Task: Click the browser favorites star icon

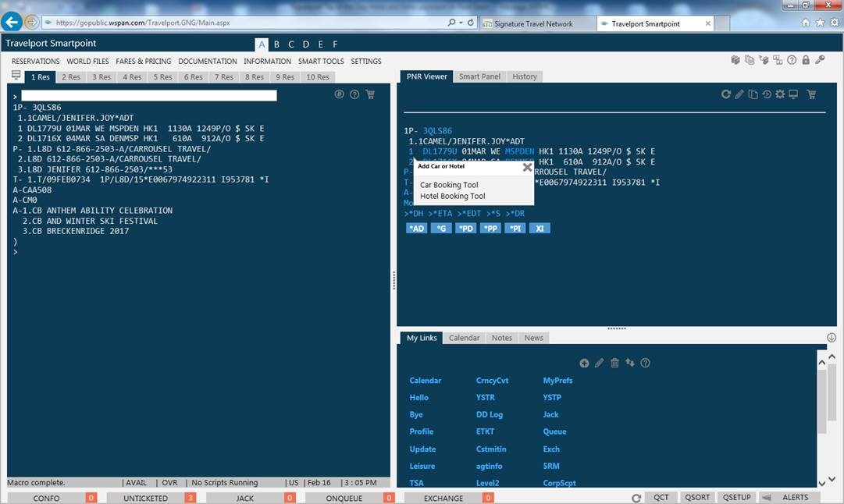Action: click(x=820, y=23)
